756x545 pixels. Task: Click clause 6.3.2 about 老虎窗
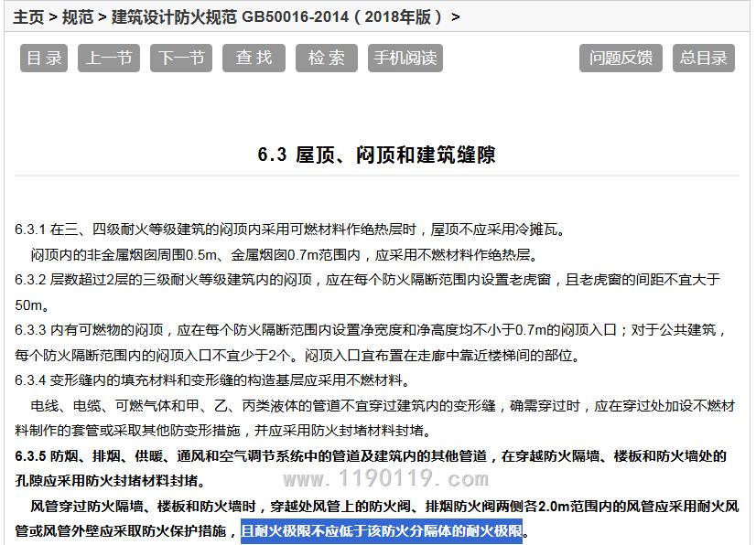(366, 280)
